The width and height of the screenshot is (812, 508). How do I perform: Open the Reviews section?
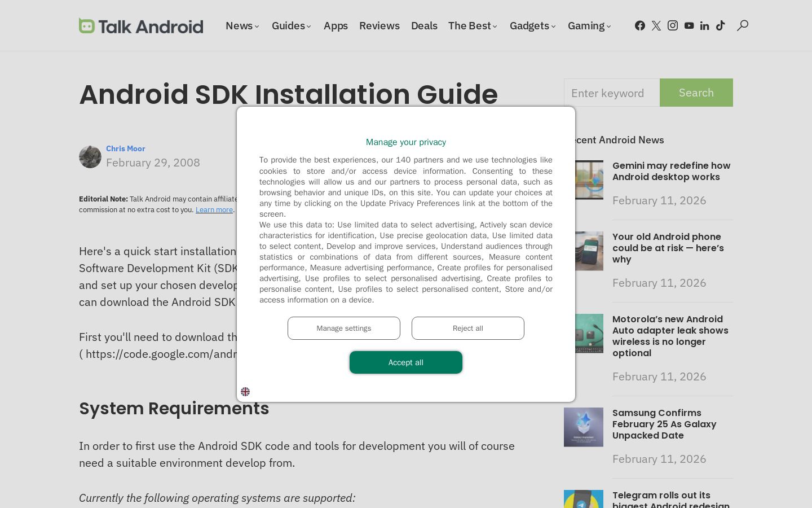[x=379, y=26]
